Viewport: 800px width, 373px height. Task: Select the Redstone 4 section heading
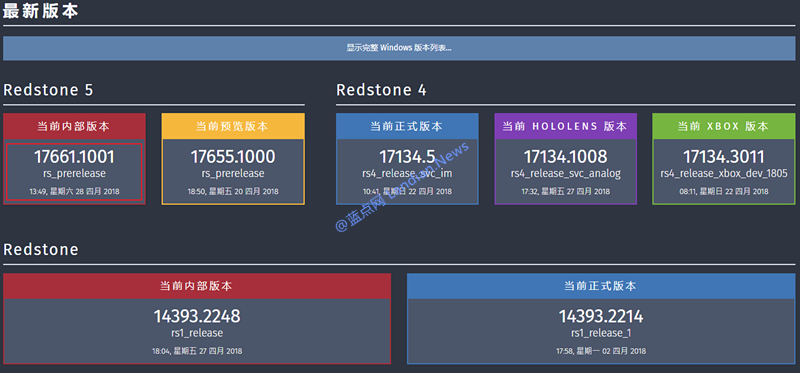point(382,90)
